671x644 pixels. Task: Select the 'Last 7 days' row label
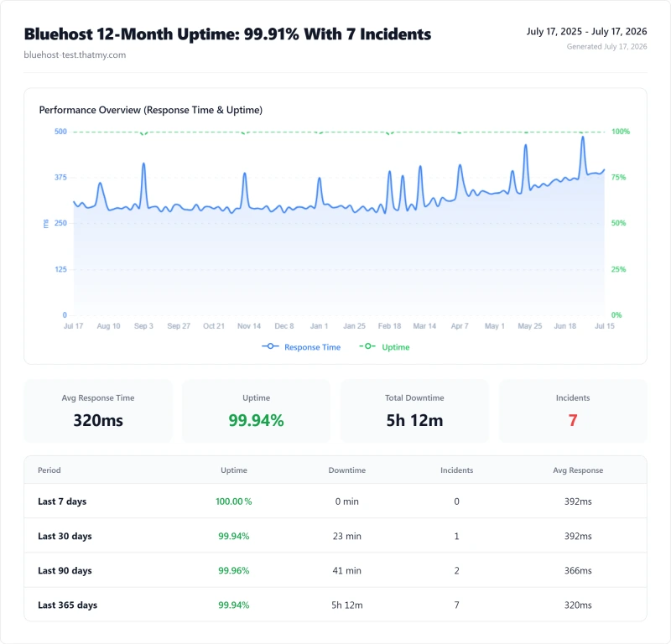tap(62, 501)
